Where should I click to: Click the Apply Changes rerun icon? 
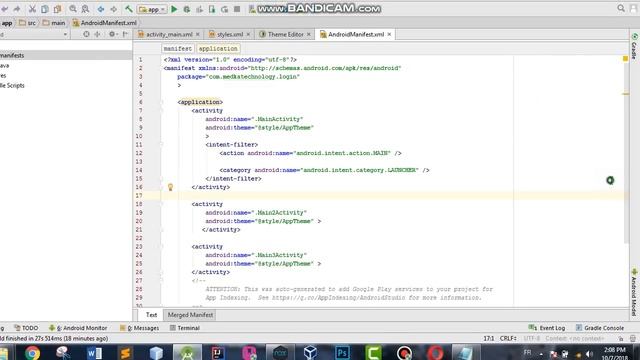(x=224, y=9)
